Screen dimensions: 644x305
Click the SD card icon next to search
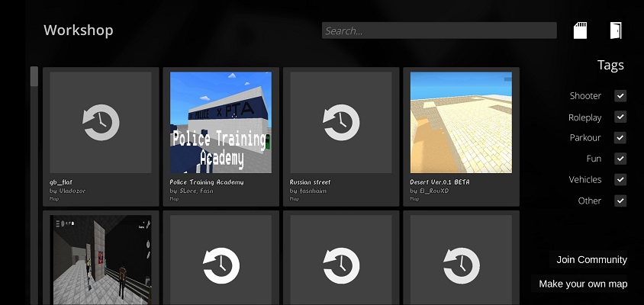point(581,30)
